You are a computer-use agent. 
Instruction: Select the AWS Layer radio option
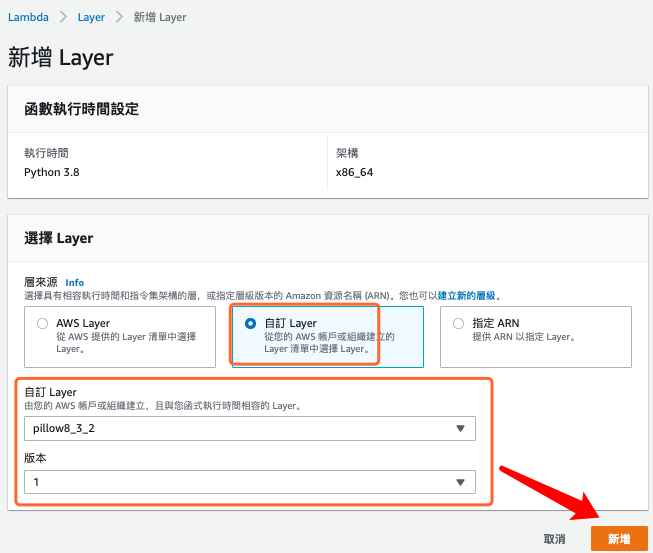coord(42,324)
